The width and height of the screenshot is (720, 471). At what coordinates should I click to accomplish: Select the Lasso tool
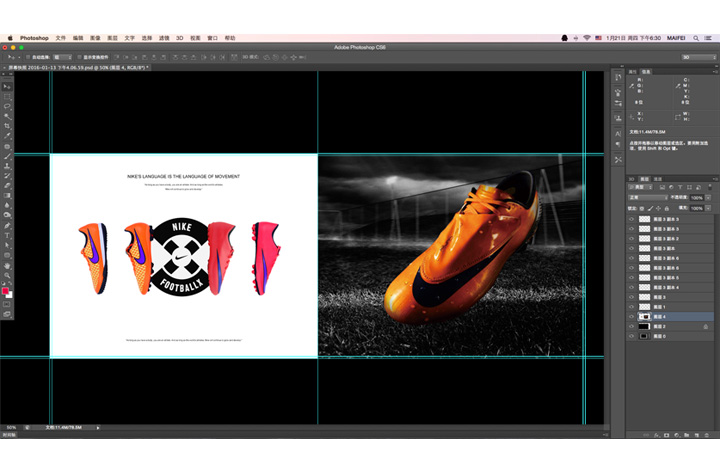(x=7, y=106)
